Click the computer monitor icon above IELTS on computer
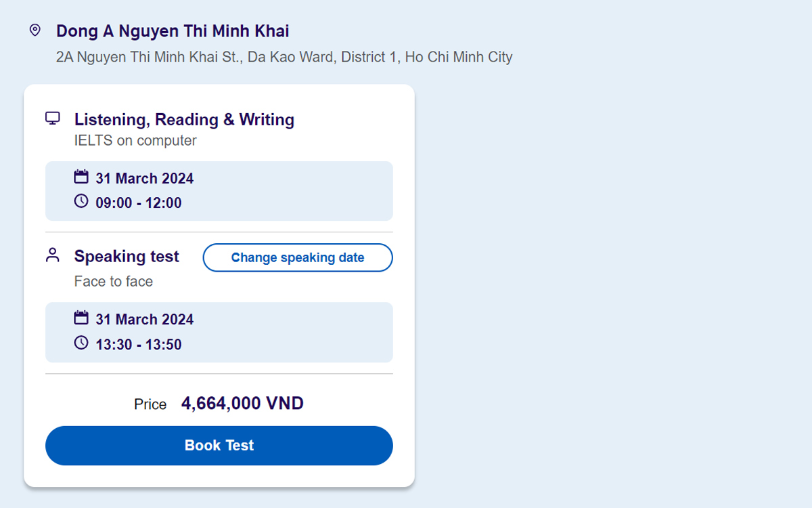Viewport: 812px width, 508px height. (53, 118)
